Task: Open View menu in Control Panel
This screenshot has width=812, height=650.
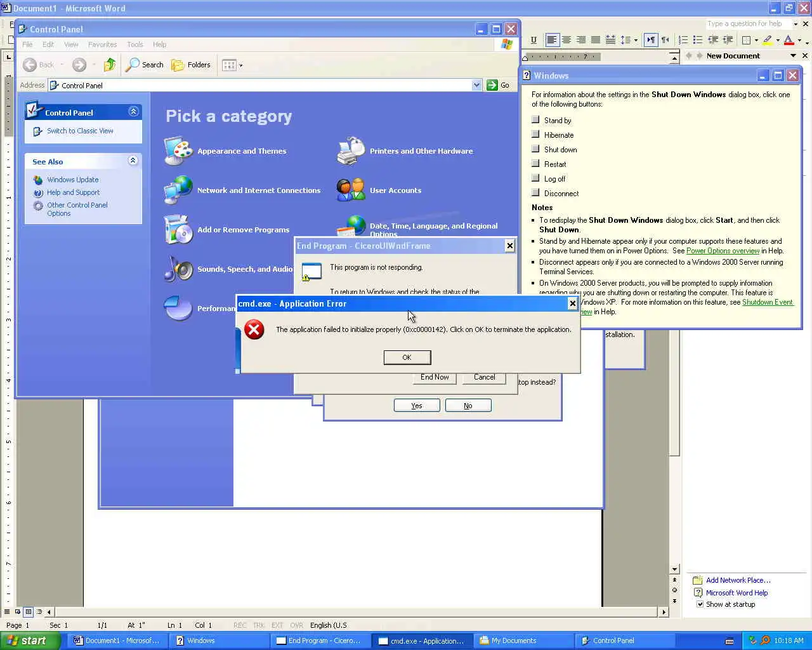Action: (x=71, y=44)
